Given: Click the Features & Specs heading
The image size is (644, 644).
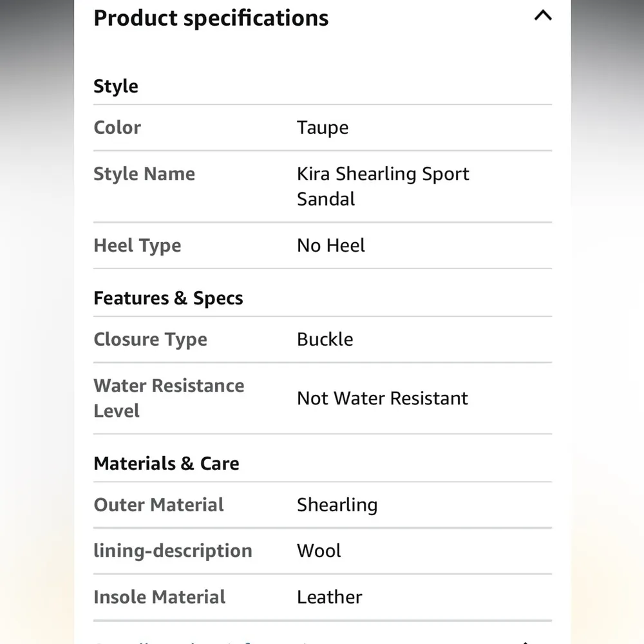Looking at the screenshot, I should pyautogui.click(x=168, y=298).
